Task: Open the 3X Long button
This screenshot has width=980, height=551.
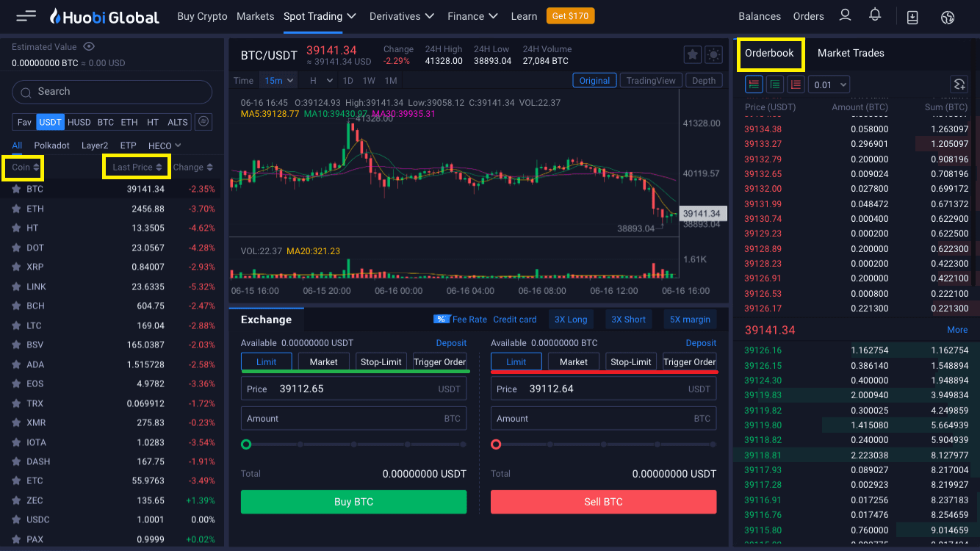Action: tap(571, 320)
